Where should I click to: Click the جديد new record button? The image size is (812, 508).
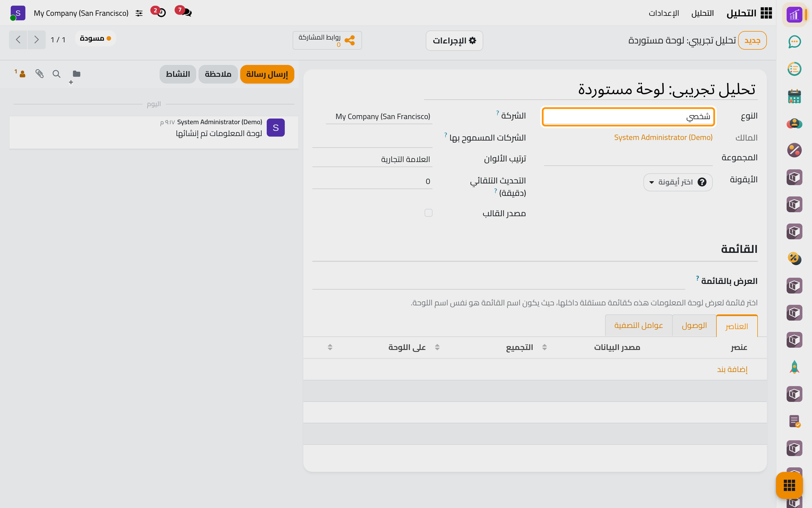click(x=752, y=41)
